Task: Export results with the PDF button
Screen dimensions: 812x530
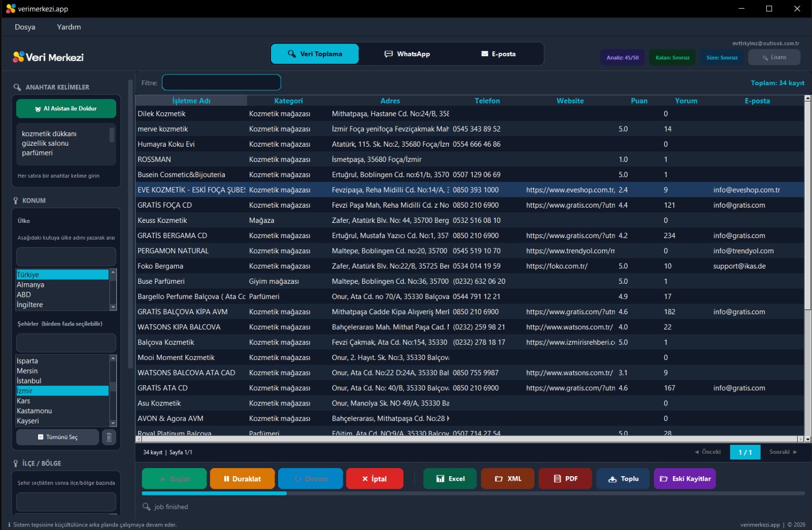Action: pyautogui.click(x=565, y=479)
